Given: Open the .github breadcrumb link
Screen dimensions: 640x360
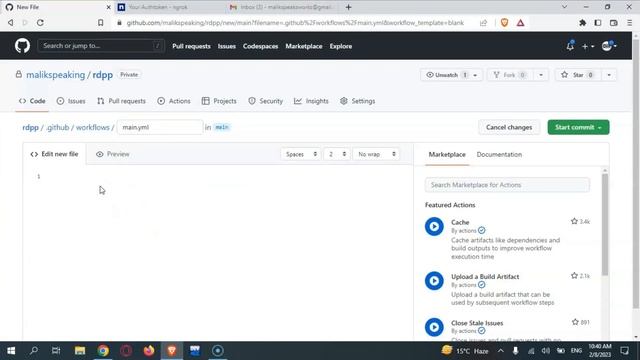Looking at the screenshot, I should point(58,127).
